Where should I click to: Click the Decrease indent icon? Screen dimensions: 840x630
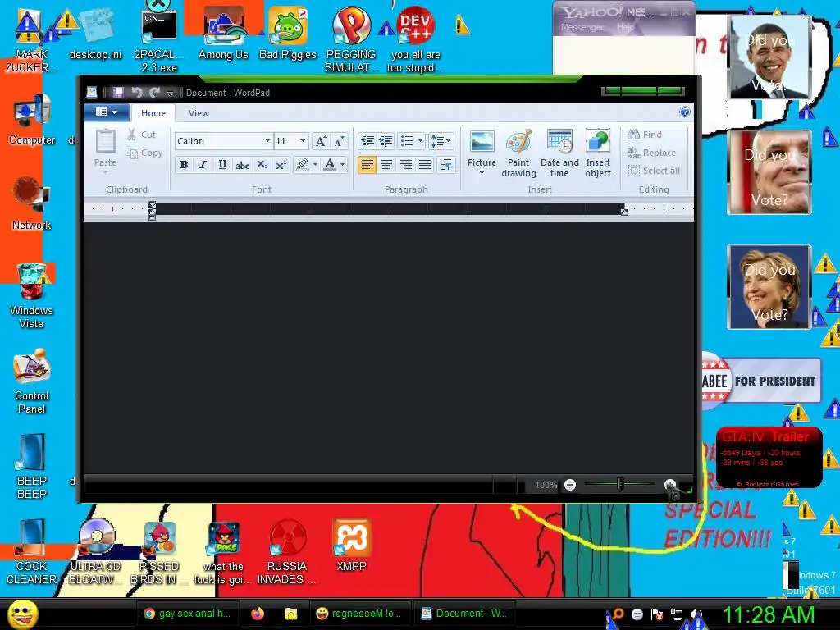coord(367,141)
